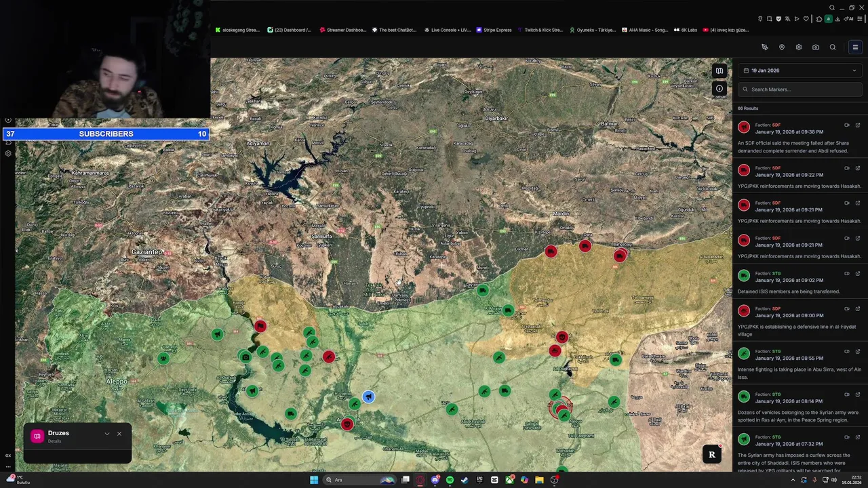Click the Druzes card icon

coord(37,436)
